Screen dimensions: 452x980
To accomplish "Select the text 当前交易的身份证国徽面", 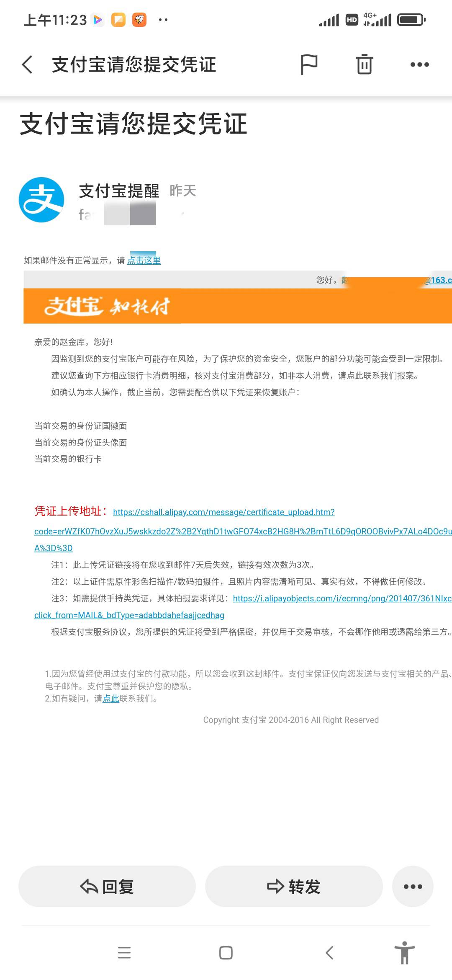I will click(81, 426).
